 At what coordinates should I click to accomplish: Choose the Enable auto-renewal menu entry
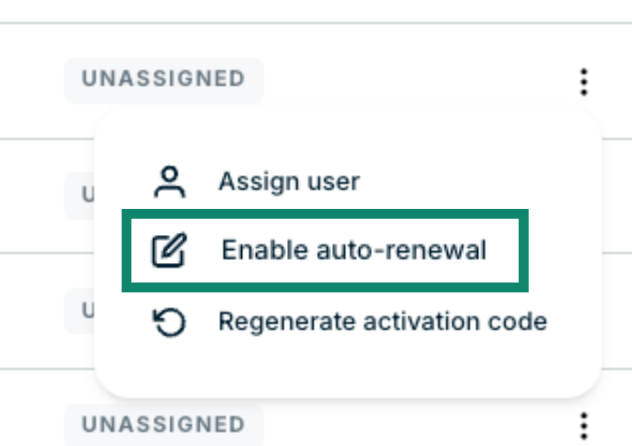(x=353, y=250)
